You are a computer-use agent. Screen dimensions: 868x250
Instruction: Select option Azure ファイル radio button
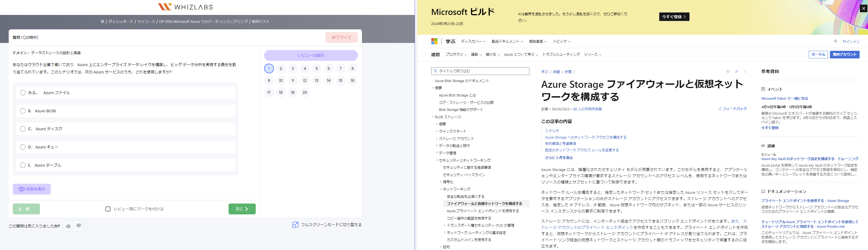[x=23, y=93]
